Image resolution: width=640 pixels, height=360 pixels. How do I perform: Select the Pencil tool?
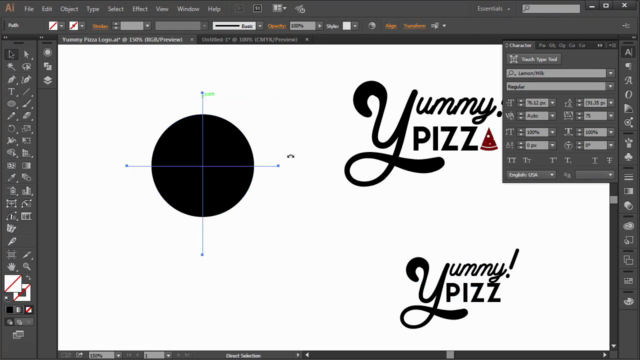(x=11, y=116)
